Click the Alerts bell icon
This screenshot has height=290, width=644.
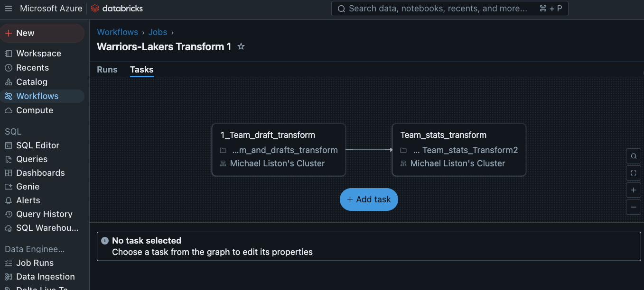click(x=9, y=200)
